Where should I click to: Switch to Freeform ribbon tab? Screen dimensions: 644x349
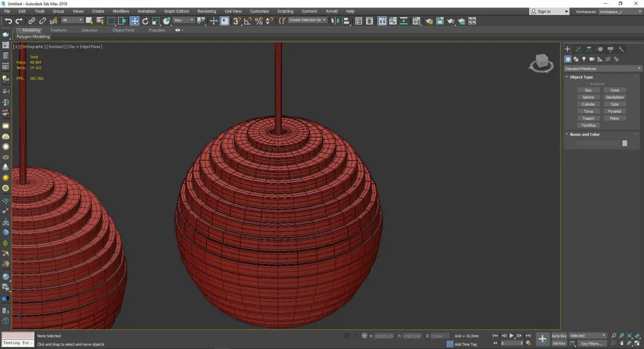click(x=58, y=30)
